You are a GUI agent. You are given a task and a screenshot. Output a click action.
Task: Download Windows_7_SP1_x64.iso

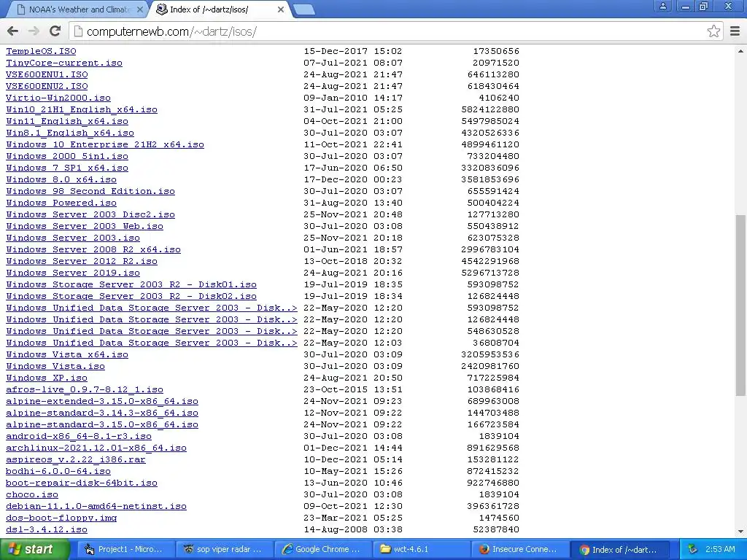click(66, 168)
